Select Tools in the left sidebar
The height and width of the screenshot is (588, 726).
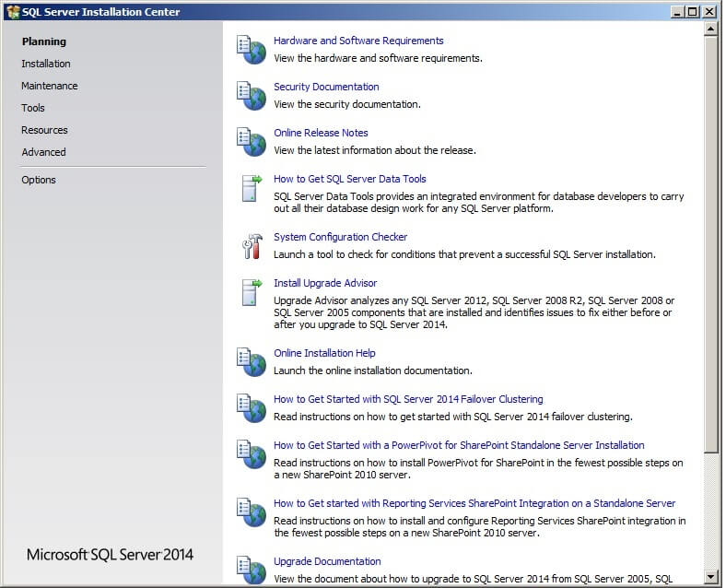point(33,108)
